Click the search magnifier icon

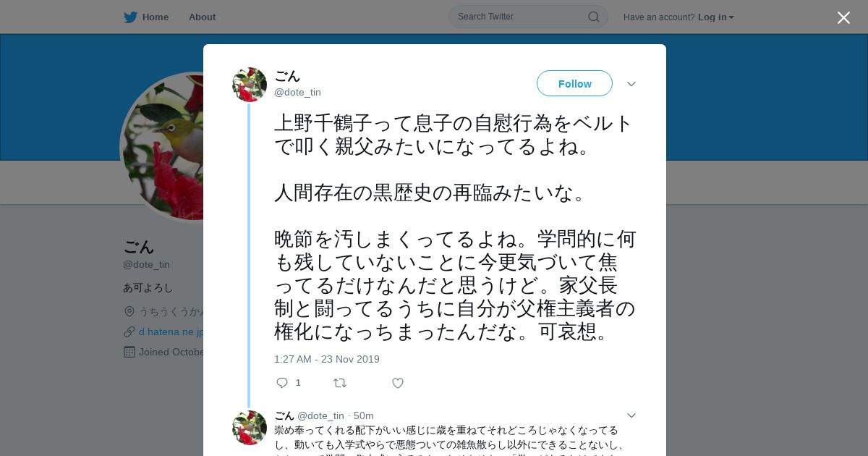tap(593, 17)
